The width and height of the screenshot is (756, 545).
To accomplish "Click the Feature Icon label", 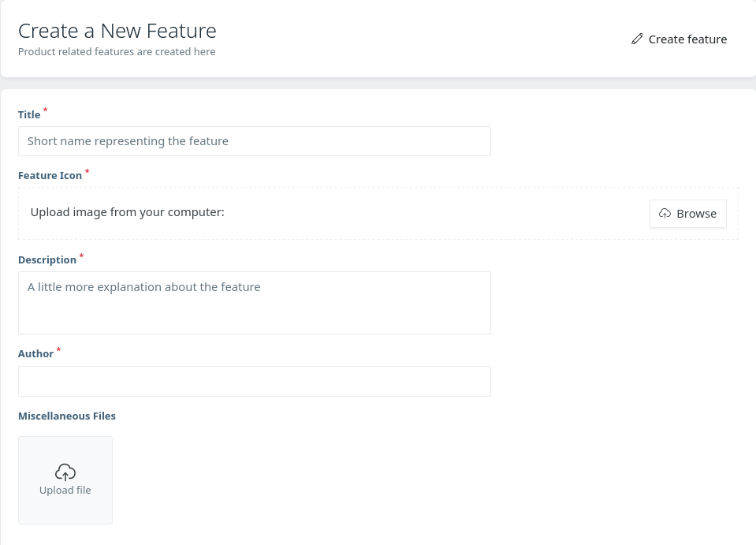I will point(50,176).
